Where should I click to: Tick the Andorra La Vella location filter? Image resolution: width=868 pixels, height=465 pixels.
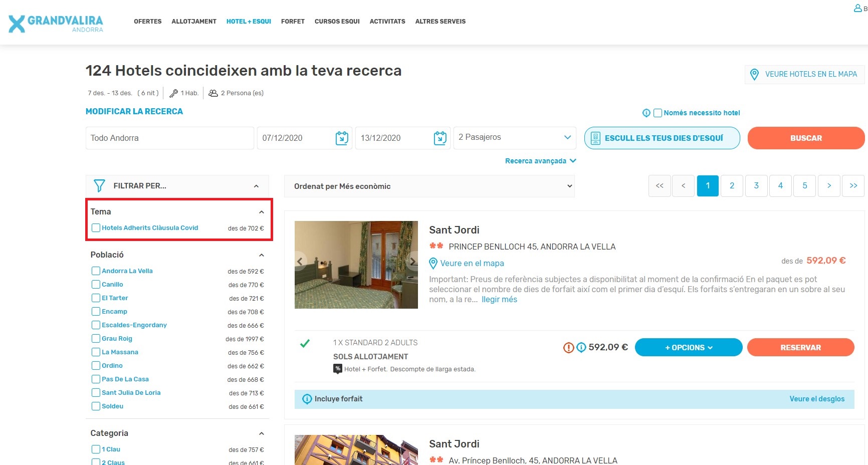click(96, 271)
